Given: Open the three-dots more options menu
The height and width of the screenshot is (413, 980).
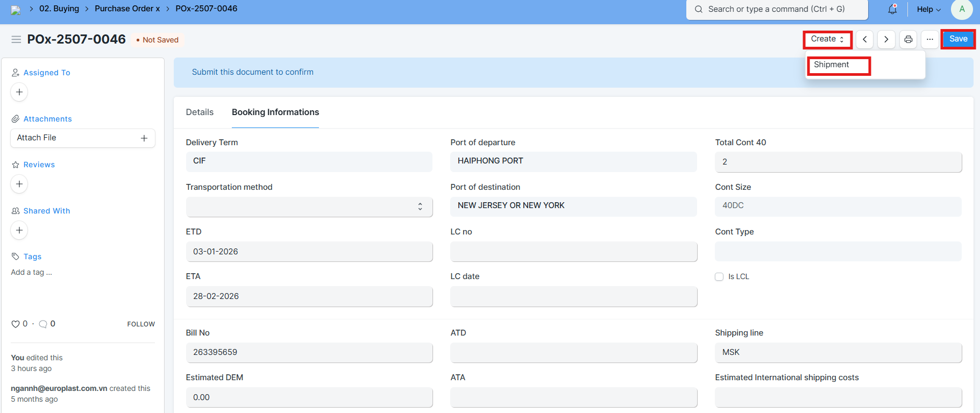Looking at the screenshot, I should tap(929, 39).
